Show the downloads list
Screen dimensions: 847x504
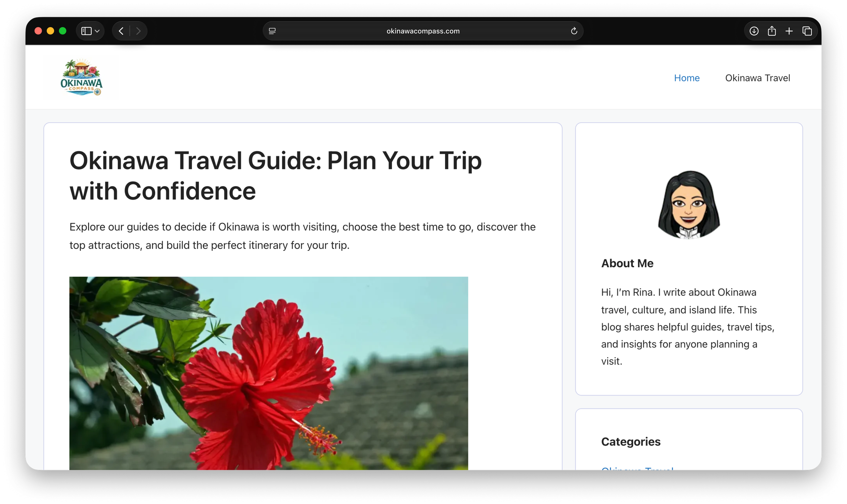pos(754,31)
